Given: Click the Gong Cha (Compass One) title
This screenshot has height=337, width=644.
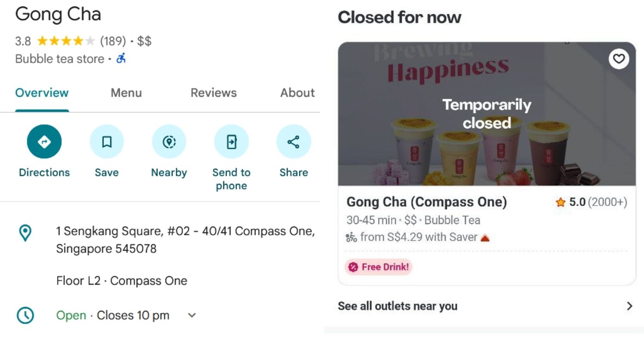Looking at the screenshot, I should (x=427, y=202).
